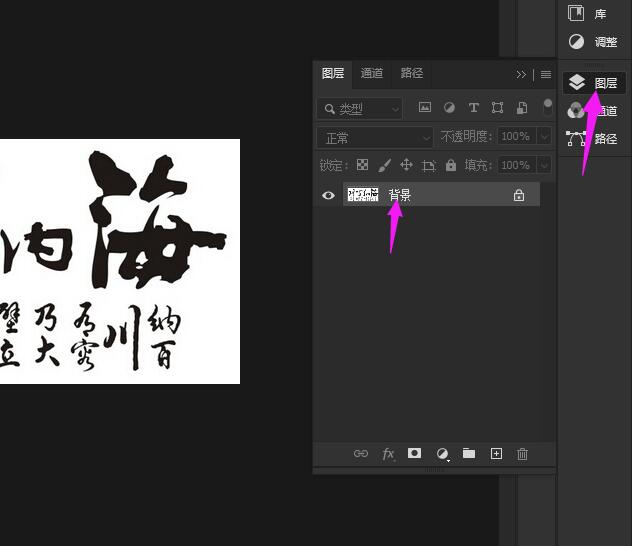
Task: Select the 图层 tab in panel
Action: click(x=333, y=73)
